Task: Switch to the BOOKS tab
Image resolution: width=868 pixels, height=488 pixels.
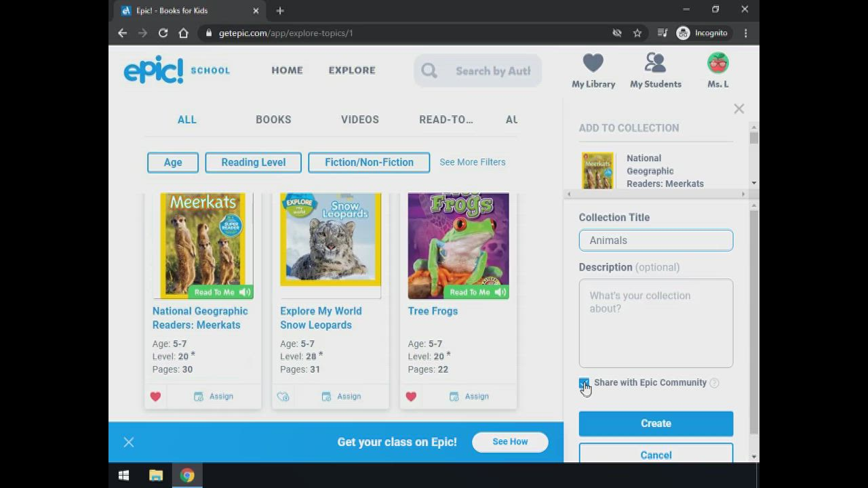Action: [x=273, y=119]
